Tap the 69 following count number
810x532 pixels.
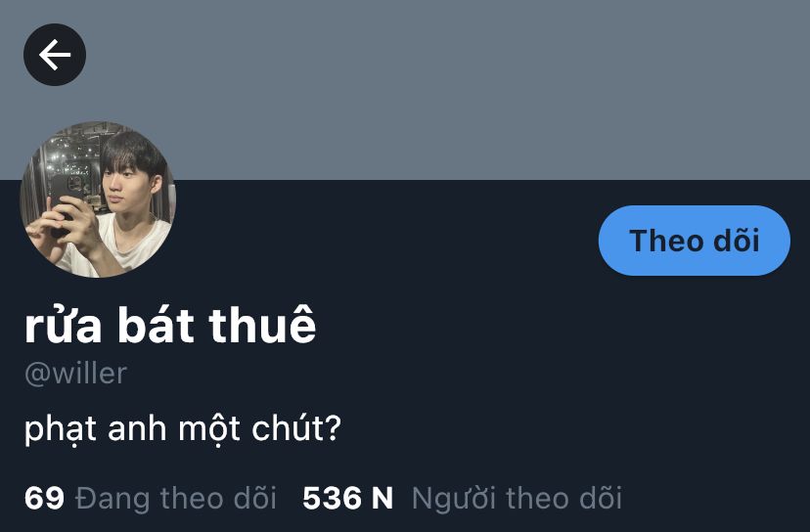[44, 498]
